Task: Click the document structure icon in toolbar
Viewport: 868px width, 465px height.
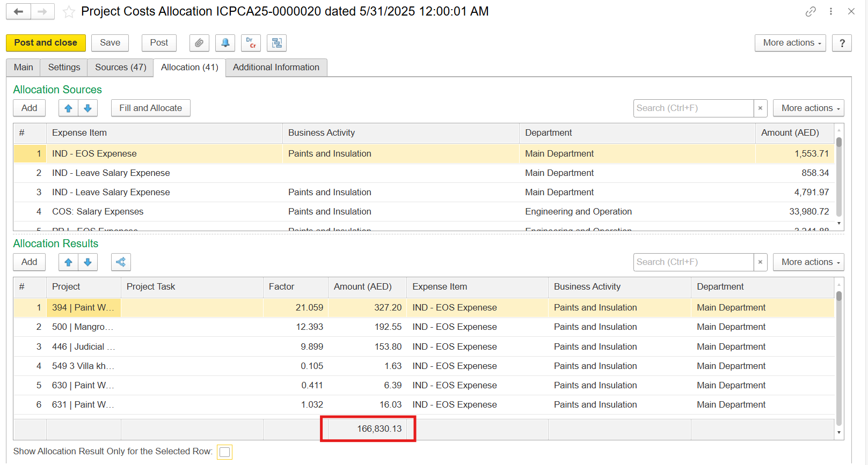Action: 276,43
